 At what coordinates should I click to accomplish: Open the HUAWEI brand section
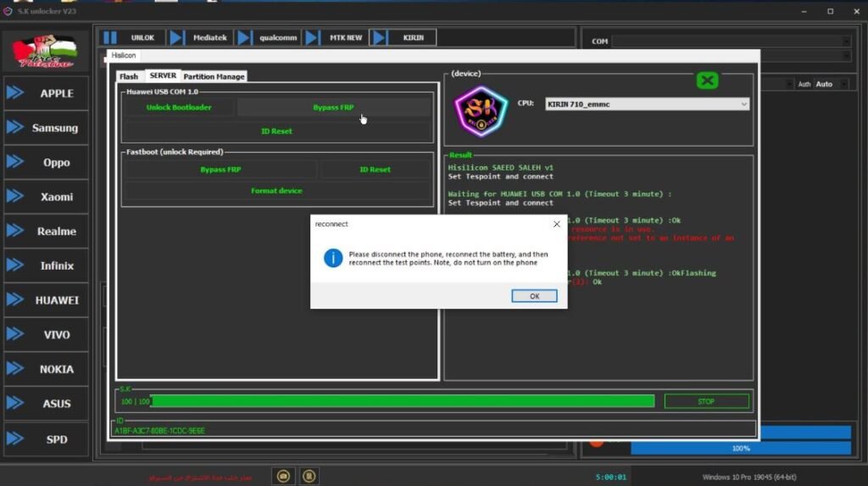tap(46, 299)
